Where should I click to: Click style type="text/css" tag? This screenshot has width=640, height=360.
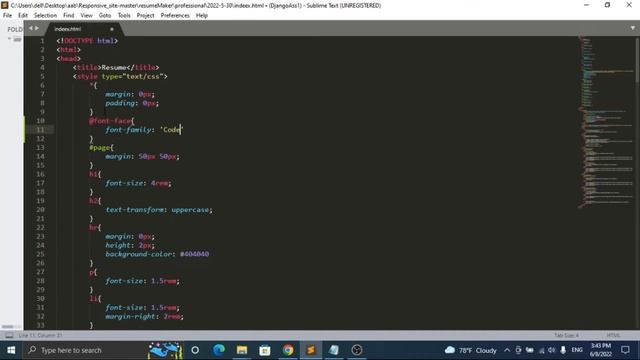120,76
